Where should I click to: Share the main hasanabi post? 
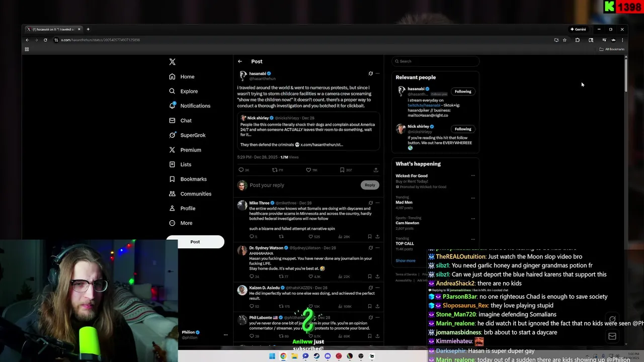376,170
